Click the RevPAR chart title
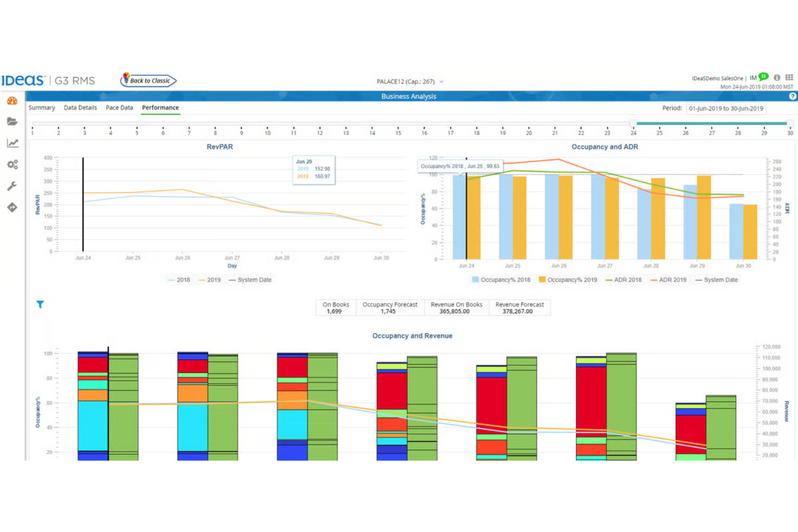The width and height of the screenshot is (798, 532). coord(219,147)
